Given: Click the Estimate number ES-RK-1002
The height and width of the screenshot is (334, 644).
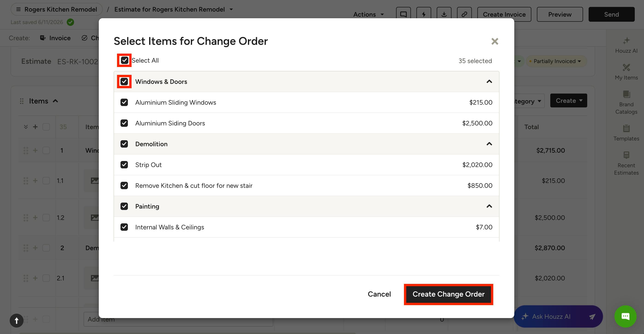Looking at the screenshot, I should tap(78, 61).
